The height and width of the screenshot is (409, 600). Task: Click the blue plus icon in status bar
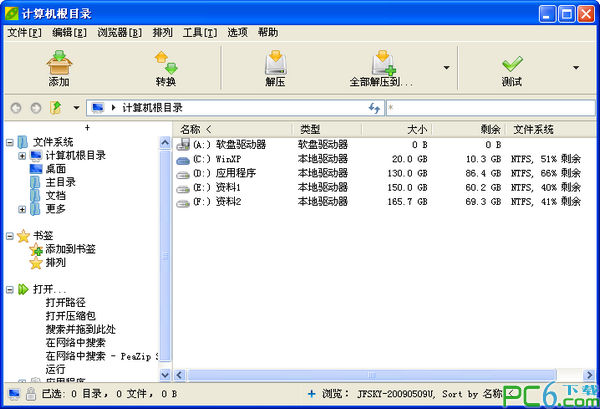pyautogui.click(x=311, y=394)
